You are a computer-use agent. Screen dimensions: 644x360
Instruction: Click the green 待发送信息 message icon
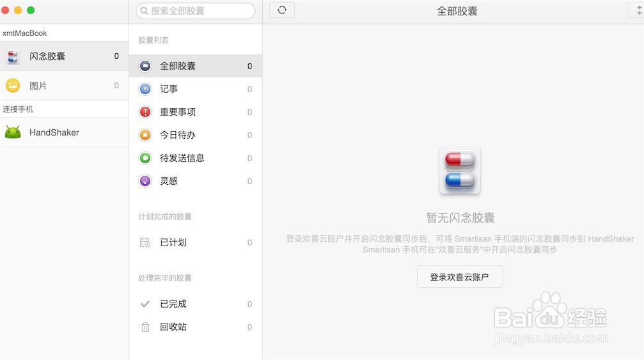coord(145,158)
